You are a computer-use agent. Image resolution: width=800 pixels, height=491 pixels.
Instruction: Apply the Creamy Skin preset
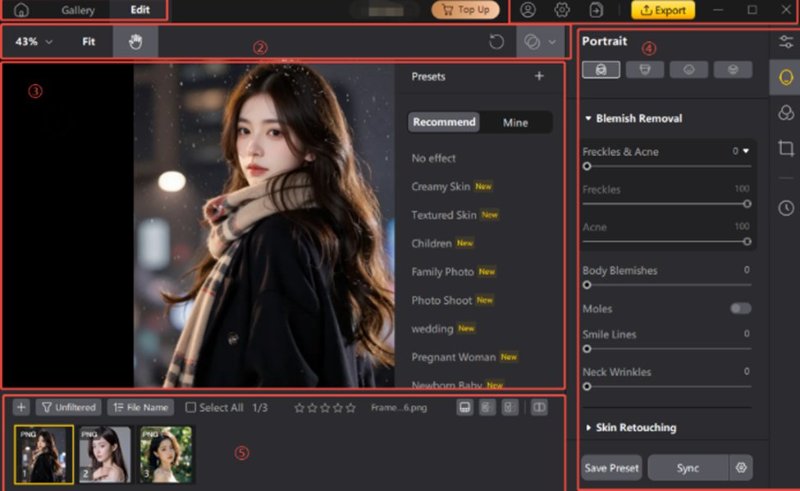click(x=441, y=186)
